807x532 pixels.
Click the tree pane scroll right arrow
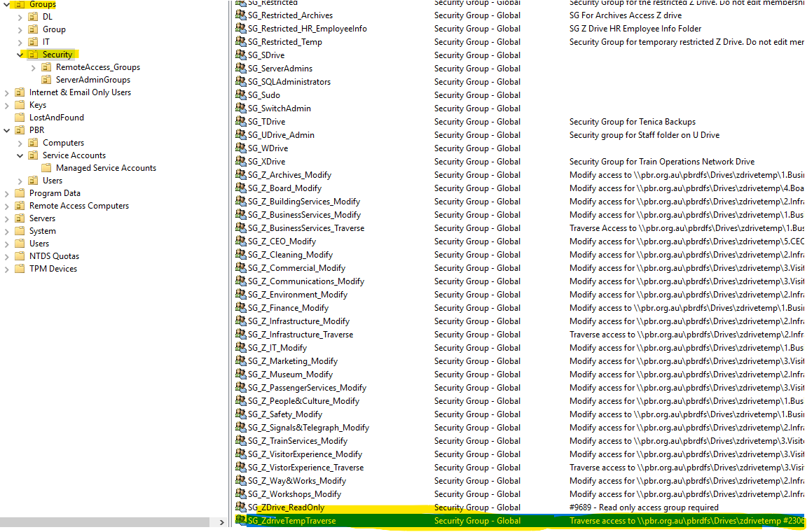pos(222,522)
